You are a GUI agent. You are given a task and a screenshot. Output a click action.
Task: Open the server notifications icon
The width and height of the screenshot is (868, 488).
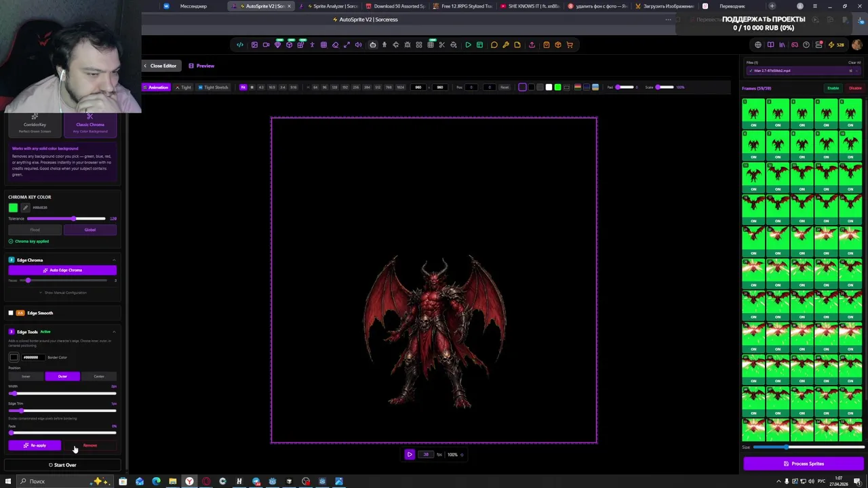818,45
